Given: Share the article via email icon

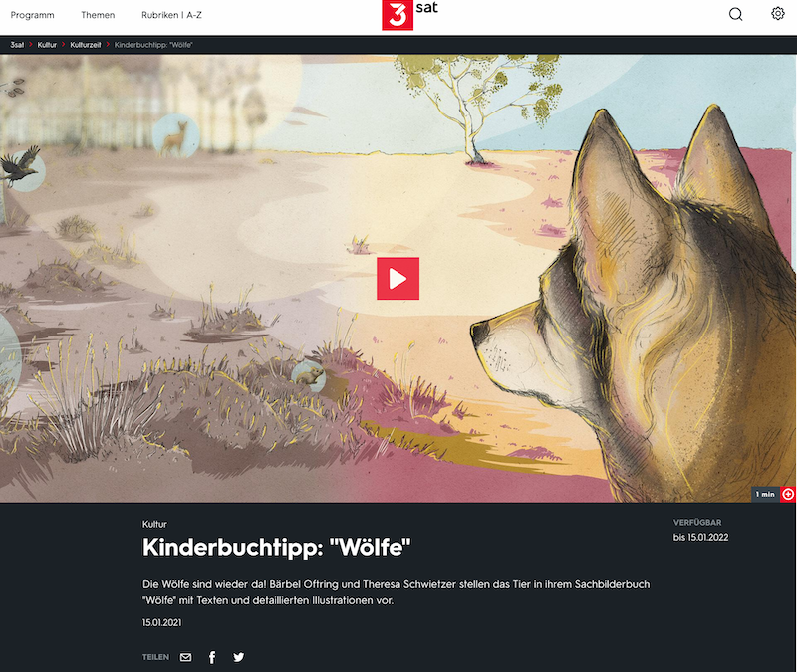Looking at the screenshot, I should coord(186,657).
